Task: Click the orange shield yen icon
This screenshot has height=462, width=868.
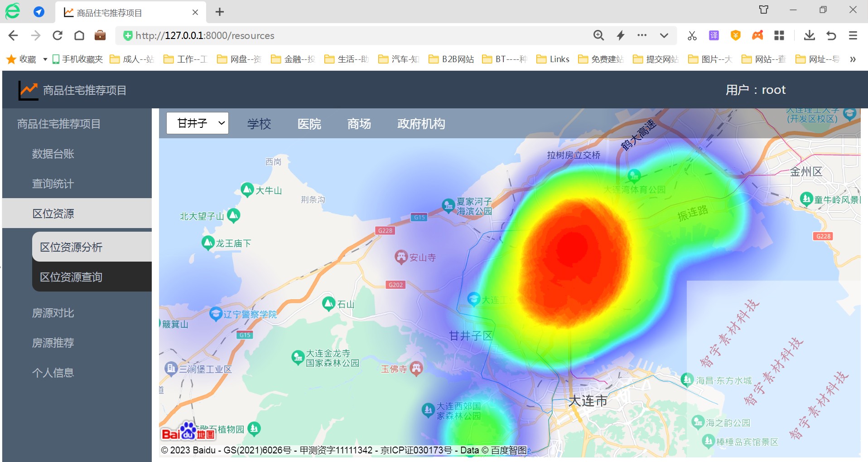Action: pyautogui.click(x=736, y=35)
